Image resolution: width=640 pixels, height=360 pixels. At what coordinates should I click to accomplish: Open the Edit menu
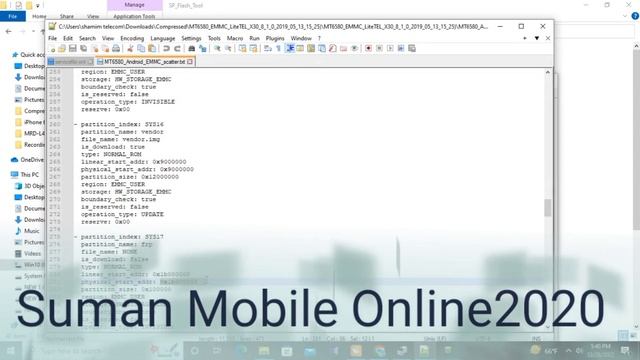tap(68, 38)
